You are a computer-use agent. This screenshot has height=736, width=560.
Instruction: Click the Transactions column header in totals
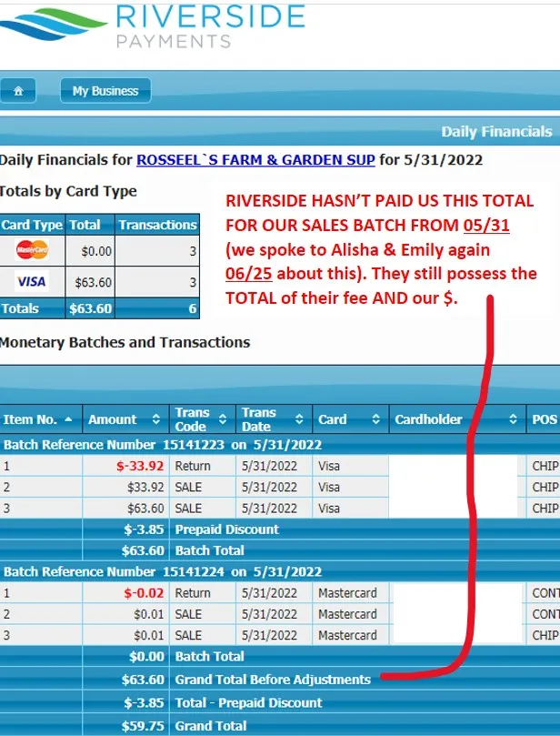point(157,225)
